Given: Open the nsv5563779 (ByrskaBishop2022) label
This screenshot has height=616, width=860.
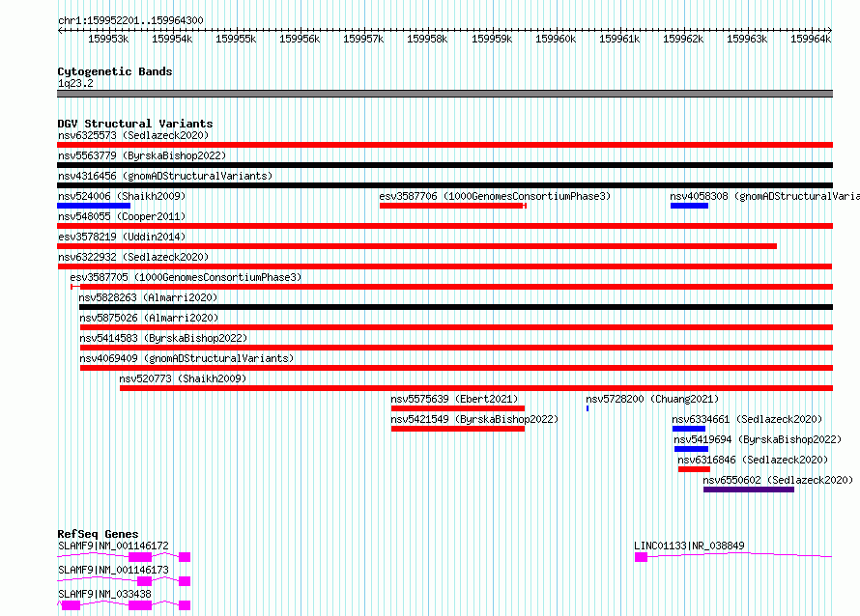Looking at the screenshot, I should 142,155.
